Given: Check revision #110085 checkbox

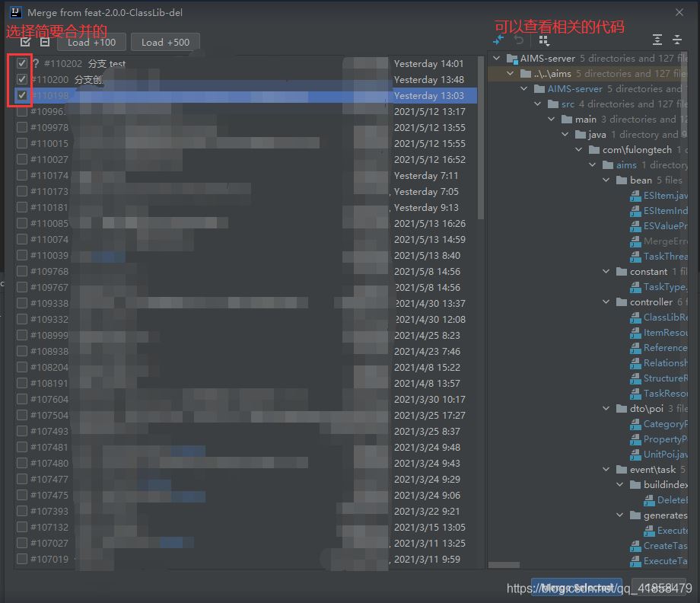Looking at the screenshot, I should 22,223.
